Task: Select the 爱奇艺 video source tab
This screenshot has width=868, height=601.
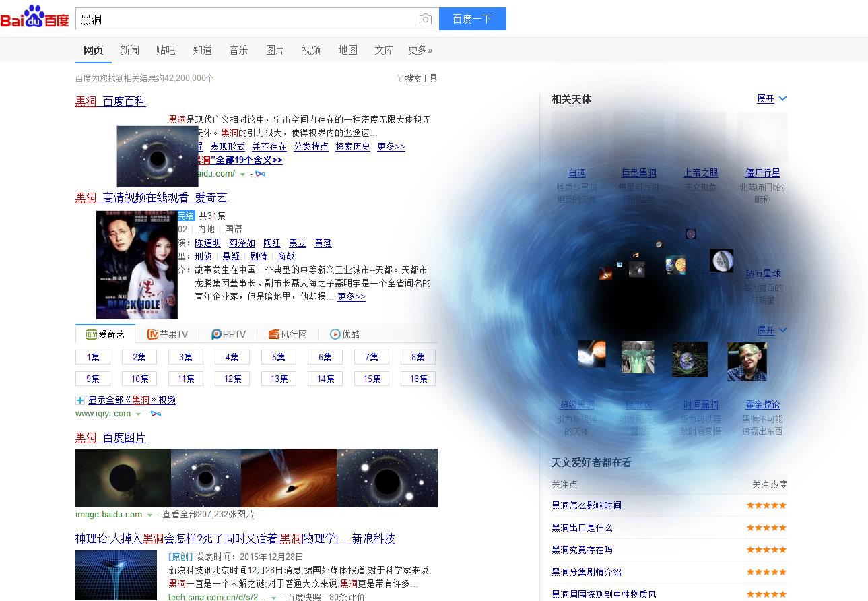Action: 105,334
